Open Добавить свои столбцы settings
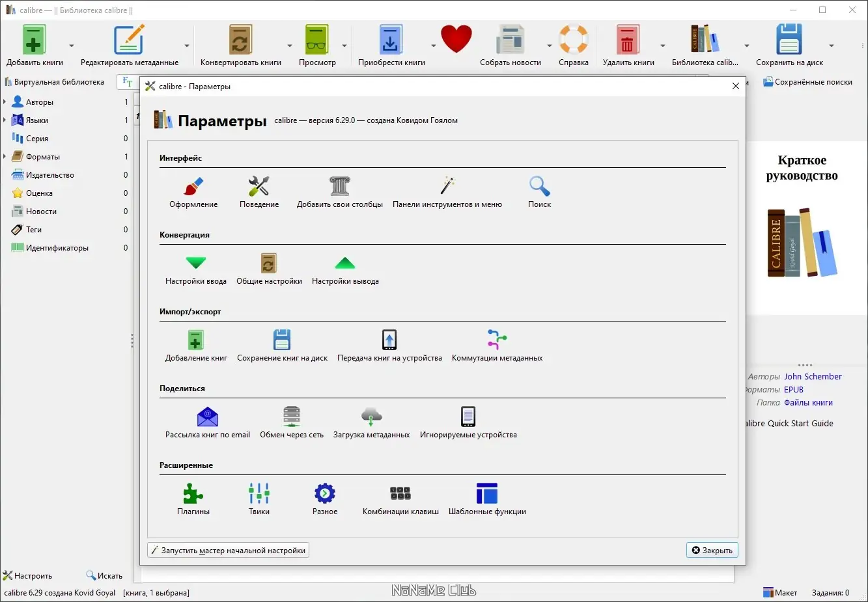The image size is (868, 602). (x=340, y=193)
